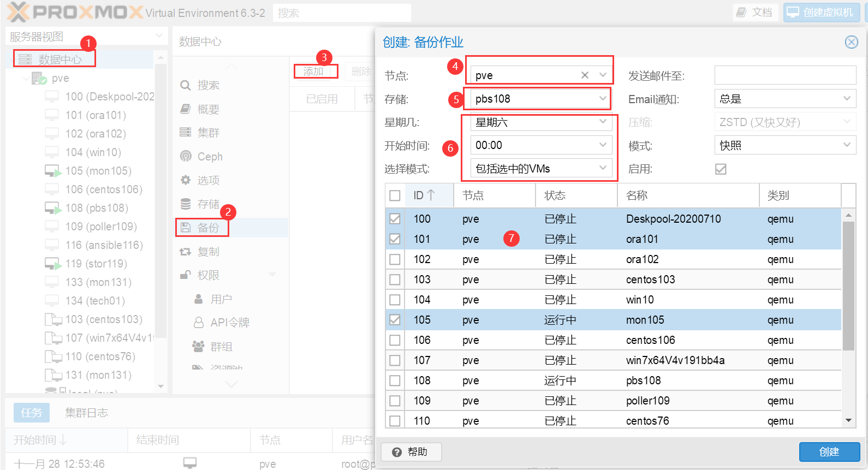Open the 星期几 dropdown
Screen dimensions: 868x470
coord(603,122)
